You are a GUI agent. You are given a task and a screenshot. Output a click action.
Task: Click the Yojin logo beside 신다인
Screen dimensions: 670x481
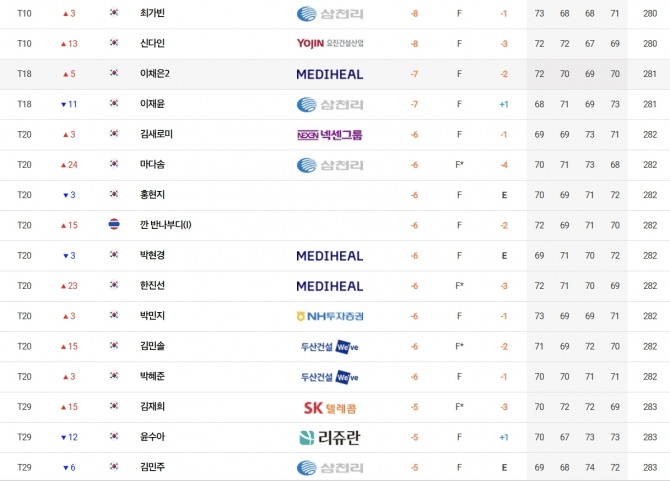click(330, 44)
